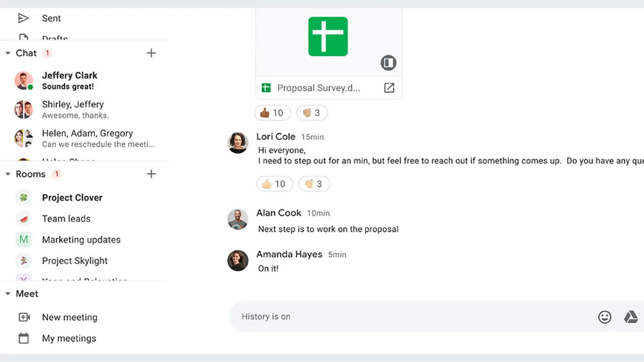The width and height of the screenshot is (644, 362).
Task: Click the plus icon to start a chat
Action: tap(151, 53)
